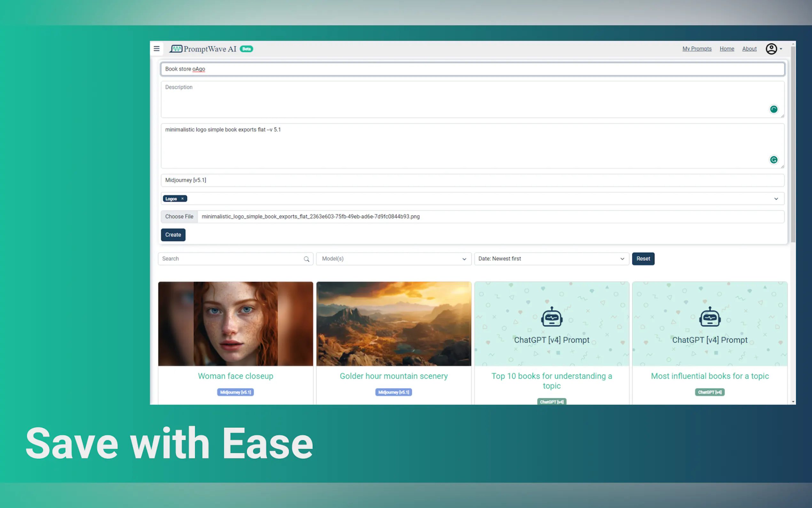Expand the tags dropdown chevron
Viewport: 812px width, 508px height.
[776, 199]
